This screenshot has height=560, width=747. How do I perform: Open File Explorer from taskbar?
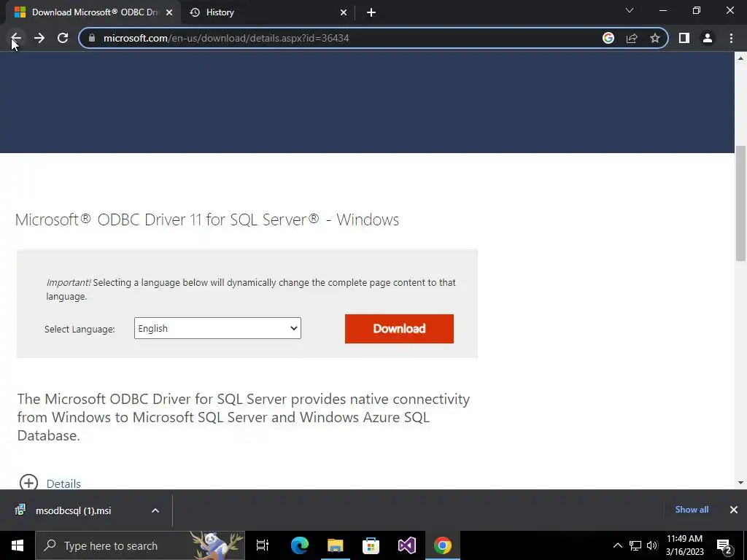(x=336, y=545)
